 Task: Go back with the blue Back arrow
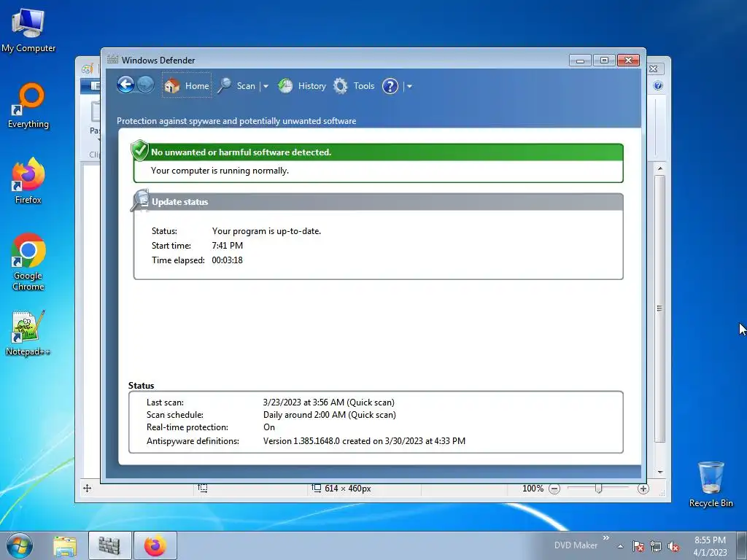[x=125, y=85]
